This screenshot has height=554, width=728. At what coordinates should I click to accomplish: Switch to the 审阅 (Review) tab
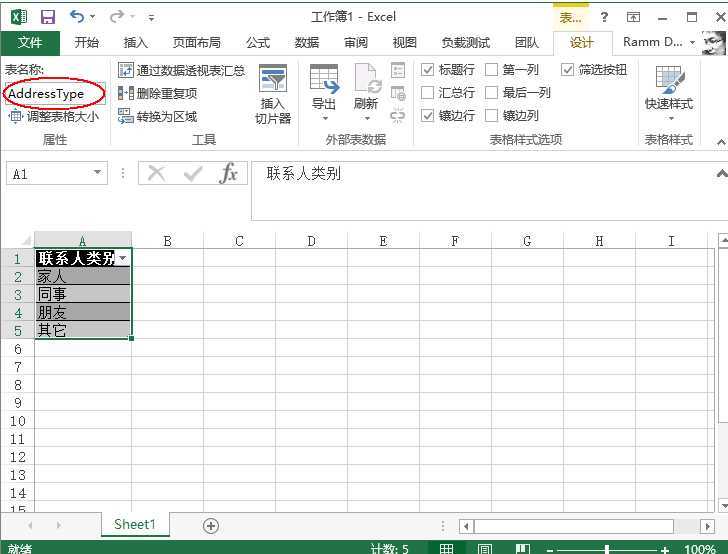pyautogui.click(x=356, y=43)
